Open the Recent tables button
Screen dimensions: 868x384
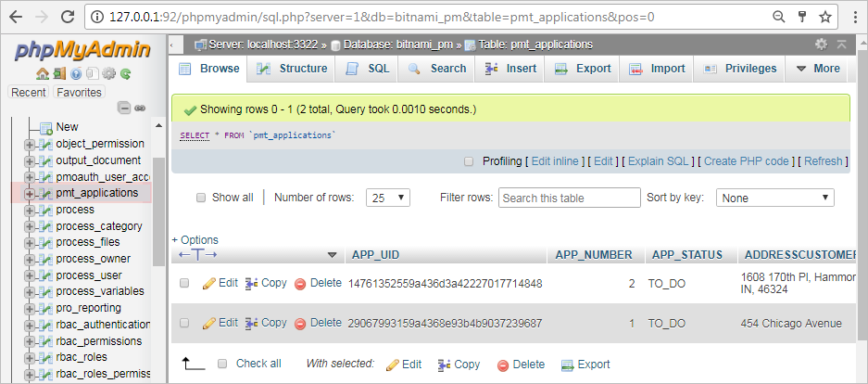tap(29, 92)
